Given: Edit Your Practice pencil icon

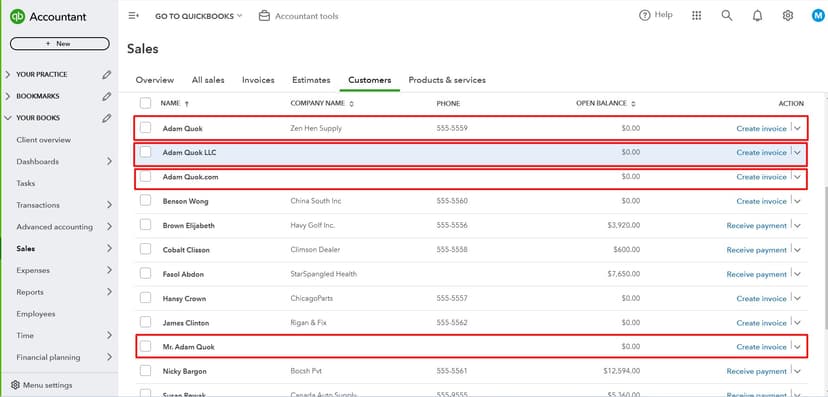Looking at the screenshot, I should point(107,74).
